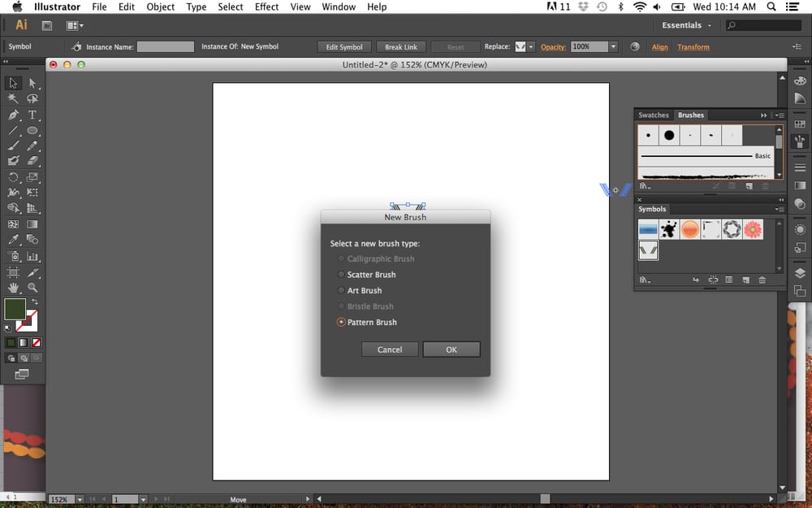Screen dimensions: 812x508
Task: Open the Object menu
Action: (161, 7)
